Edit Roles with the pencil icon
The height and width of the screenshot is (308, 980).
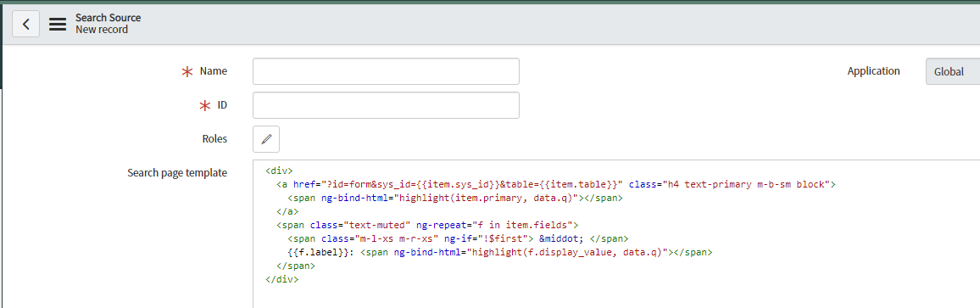(x=266, y=139)
